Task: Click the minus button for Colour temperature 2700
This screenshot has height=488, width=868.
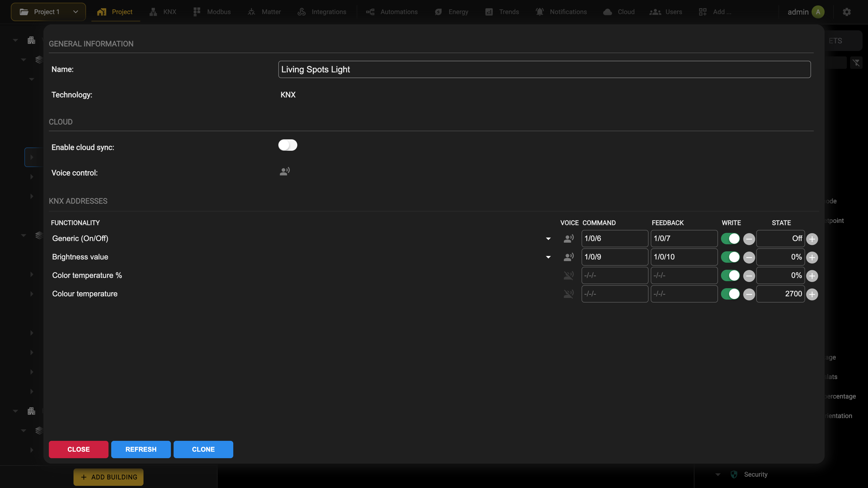Action: point(749,294)
